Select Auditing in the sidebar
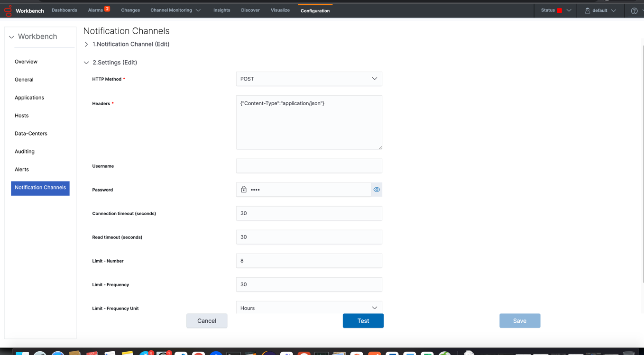Image resolution: width=644 pixels, height=355 pixels. [25, 152]
